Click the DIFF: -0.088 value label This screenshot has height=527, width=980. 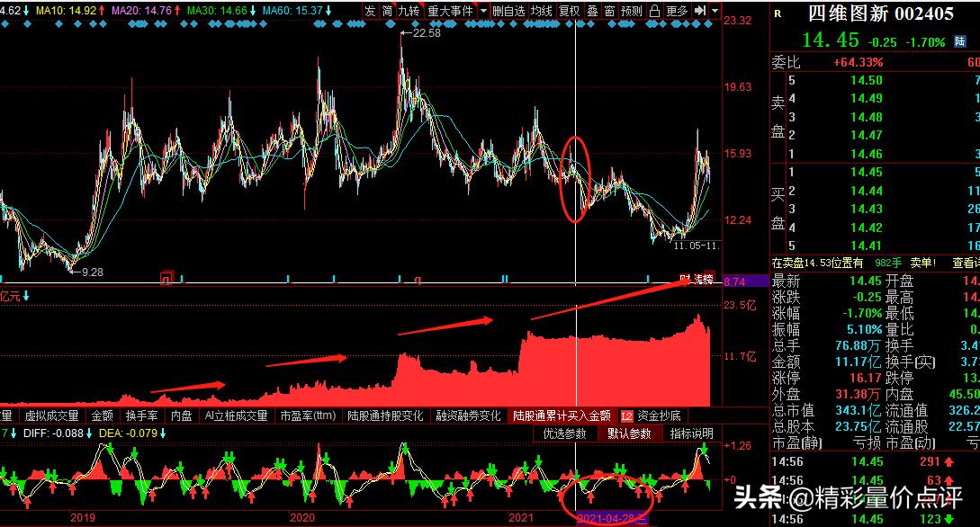pyautogui.click(x=57, y=433)
